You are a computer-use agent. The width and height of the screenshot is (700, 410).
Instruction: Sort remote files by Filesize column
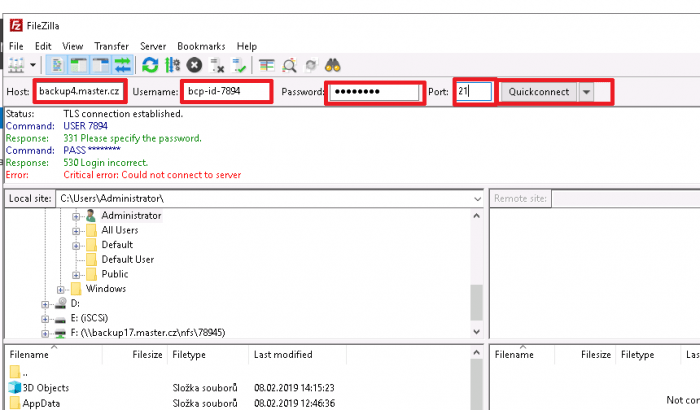coord(586,355)
